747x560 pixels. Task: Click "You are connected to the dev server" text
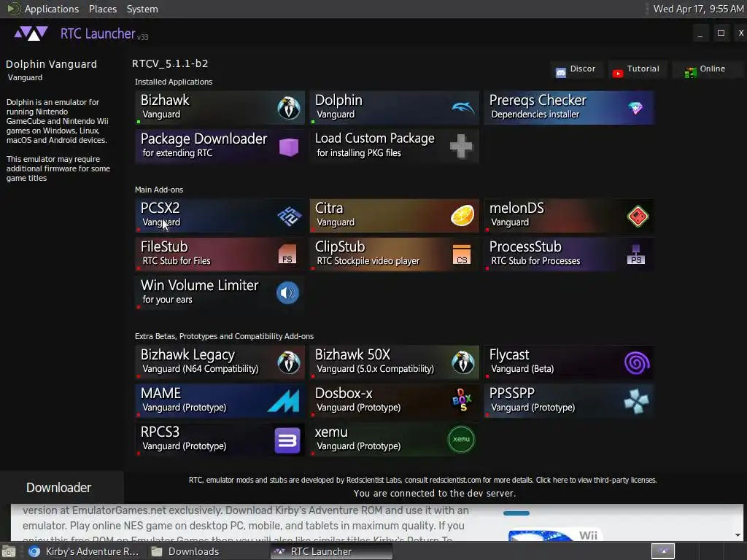tap(435, 494)
